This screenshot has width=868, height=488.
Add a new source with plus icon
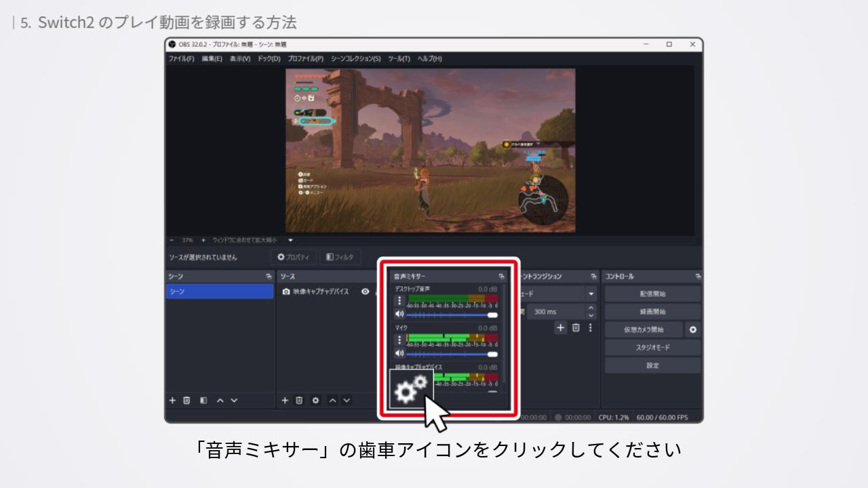tap(285, 401)
